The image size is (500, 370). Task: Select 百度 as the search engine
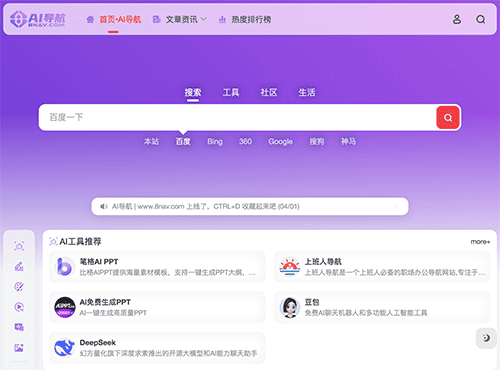183,142
